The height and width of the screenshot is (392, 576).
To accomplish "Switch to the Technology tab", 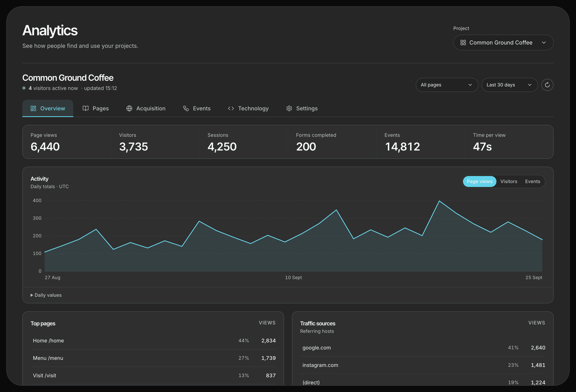I will (x=248, y=108).
